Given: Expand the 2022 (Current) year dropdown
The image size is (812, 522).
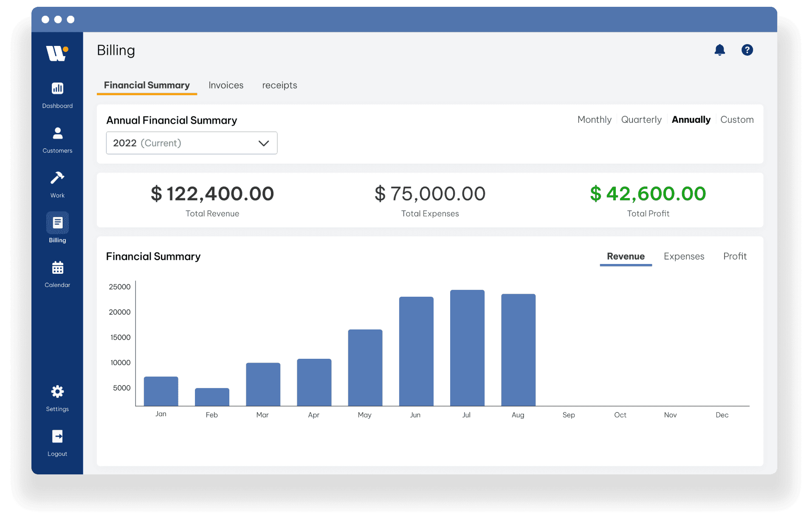Looking at the screenshot, I should click(x=192, y=143).
